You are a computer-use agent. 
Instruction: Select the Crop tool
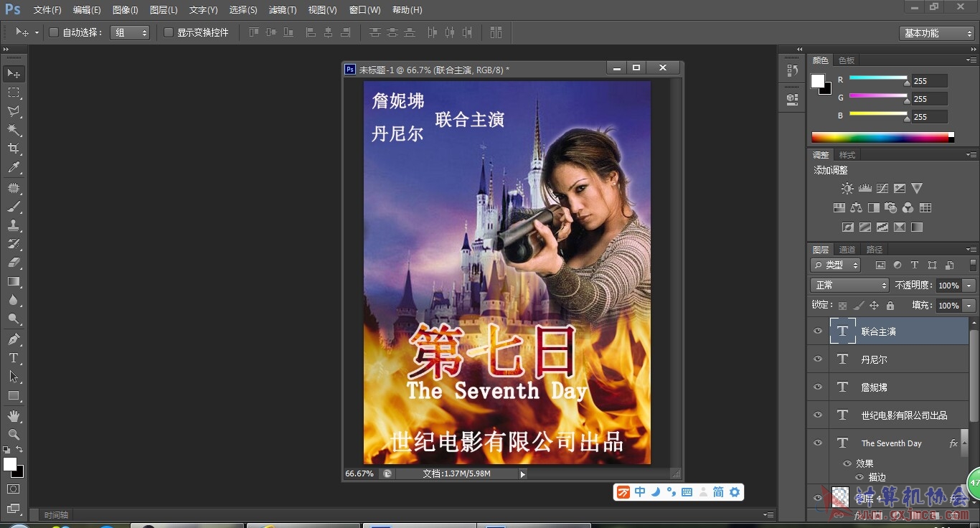click(14, 148)
